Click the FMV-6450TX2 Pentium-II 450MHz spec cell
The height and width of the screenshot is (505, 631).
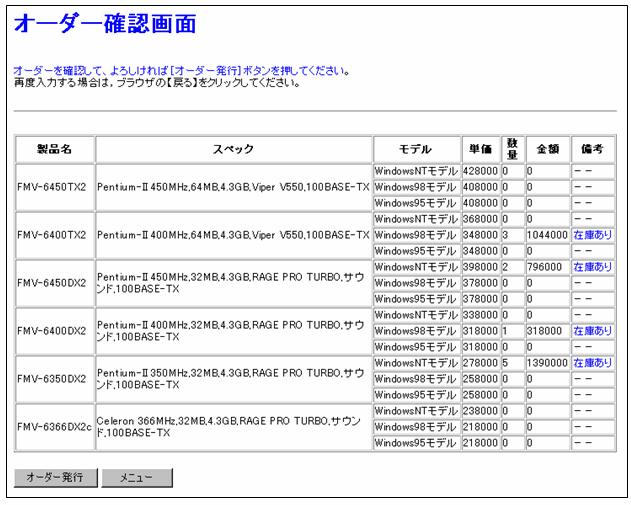click(x=233, y=188)
